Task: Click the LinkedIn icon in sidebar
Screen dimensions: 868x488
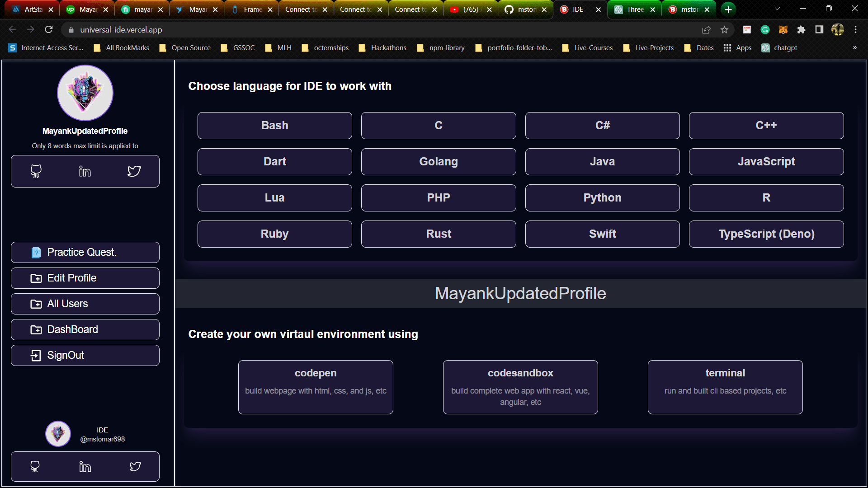Action: coord(85,172)
